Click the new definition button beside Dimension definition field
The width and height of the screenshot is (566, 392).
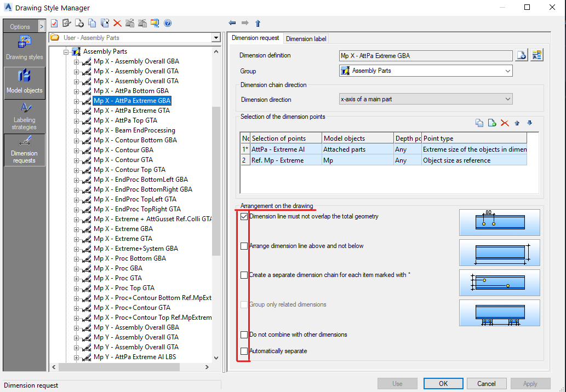coord(522,55)
